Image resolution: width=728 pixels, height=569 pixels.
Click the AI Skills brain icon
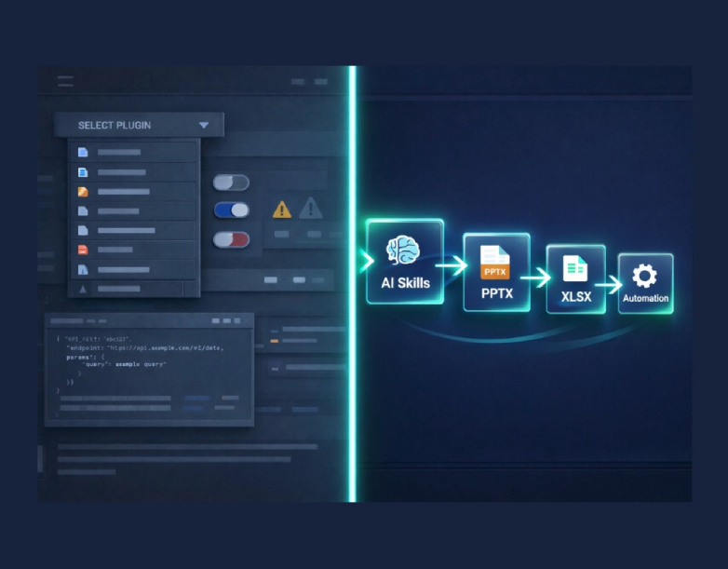point(405,250)
